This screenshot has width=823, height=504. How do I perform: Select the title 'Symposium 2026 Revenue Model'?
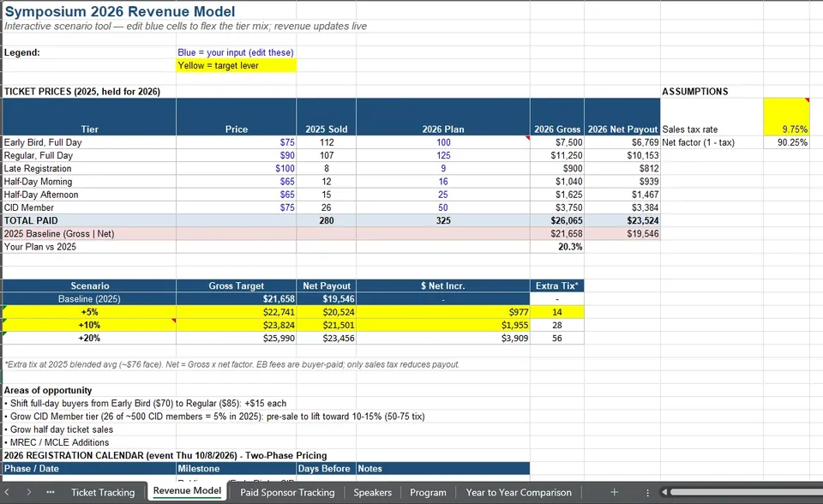120,11
